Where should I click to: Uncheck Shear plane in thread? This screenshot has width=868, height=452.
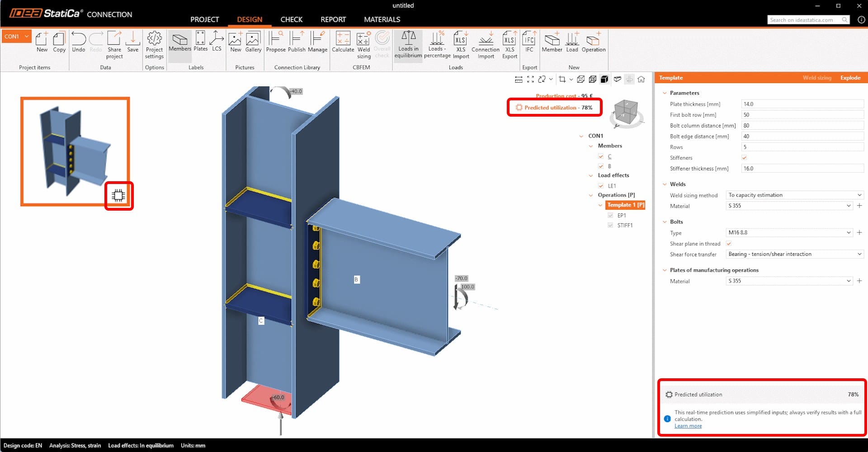pos(729,244)
